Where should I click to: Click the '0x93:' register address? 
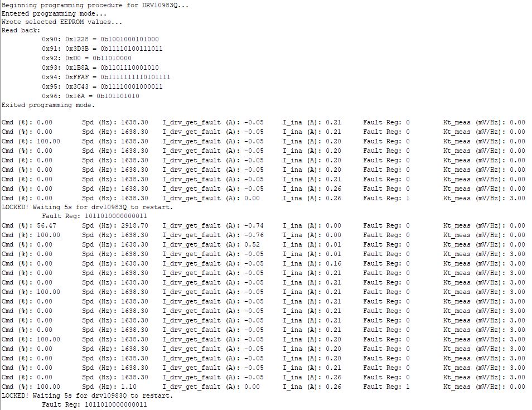tap(51, 68)
